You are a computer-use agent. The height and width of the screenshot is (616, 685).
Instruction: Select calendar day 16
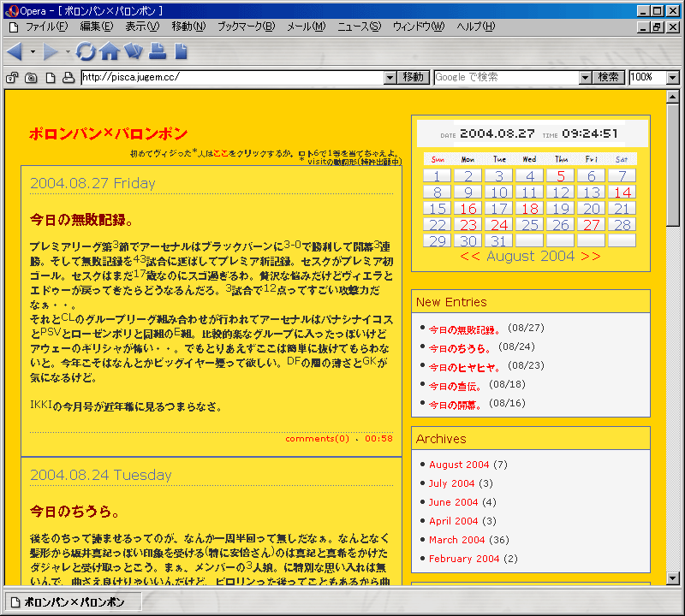tap(468, 208)
